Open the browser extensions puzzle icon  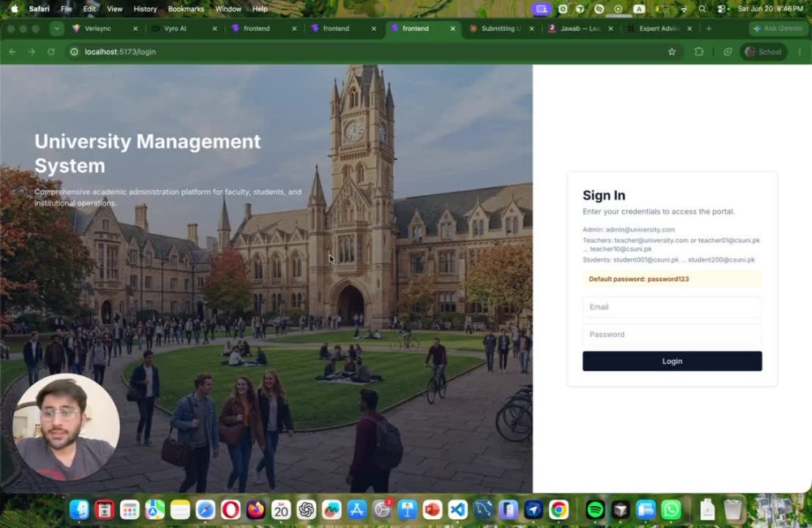pos(699,52)
